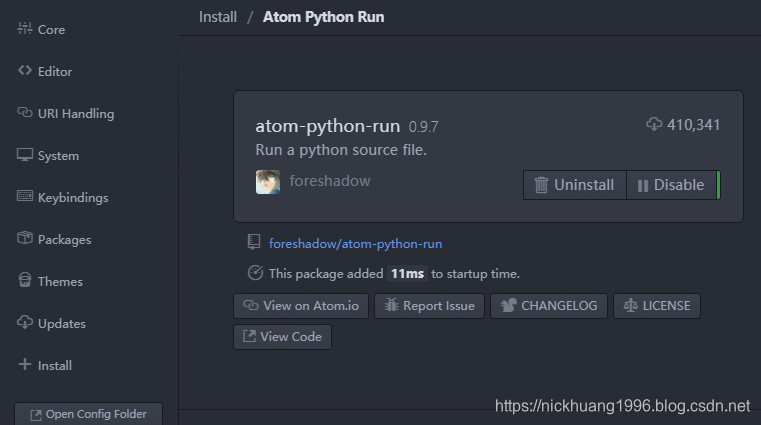The image size is (761, 425).
Task: Click the Report Issue button
Action: click(x=430, y=306)
